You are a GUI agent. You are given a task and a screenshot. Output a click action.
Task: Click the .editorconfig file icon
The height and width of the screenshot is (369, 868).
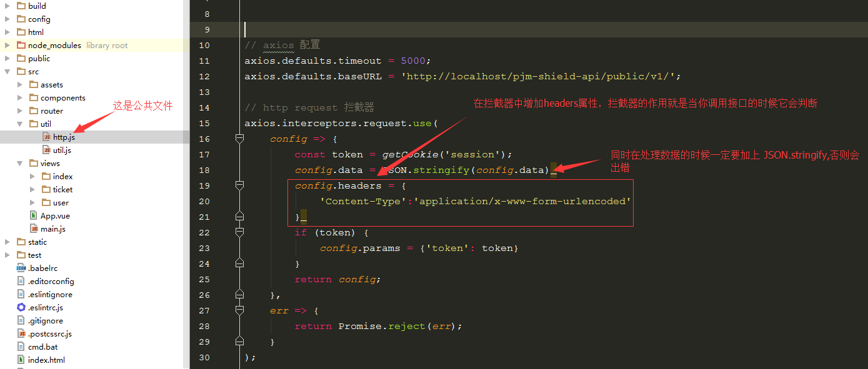[x=21, y=281]
